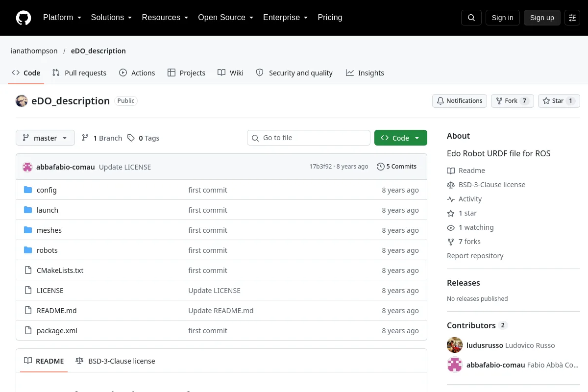Open the robots folder name
Image resolution: width=588 pixels, height=392 pixels.
[x=47, y=250]
